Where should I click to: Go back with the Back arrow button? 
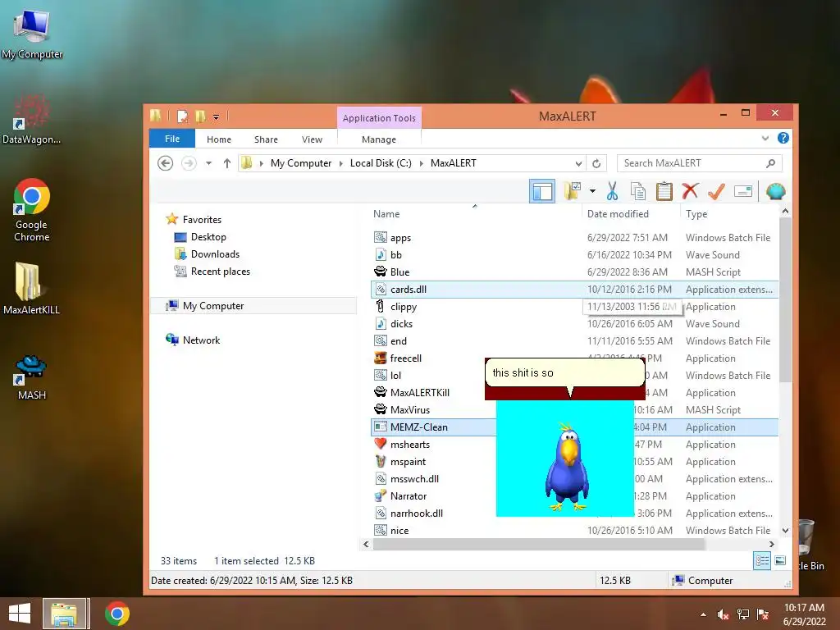click(165, 163)
